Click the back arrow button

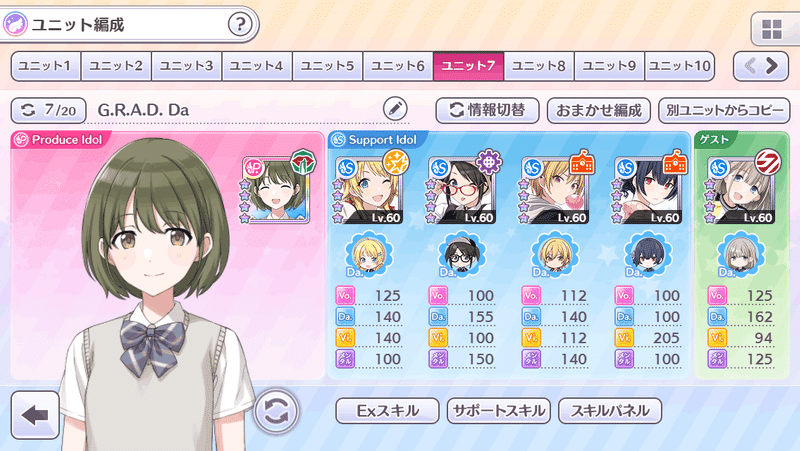35,415
